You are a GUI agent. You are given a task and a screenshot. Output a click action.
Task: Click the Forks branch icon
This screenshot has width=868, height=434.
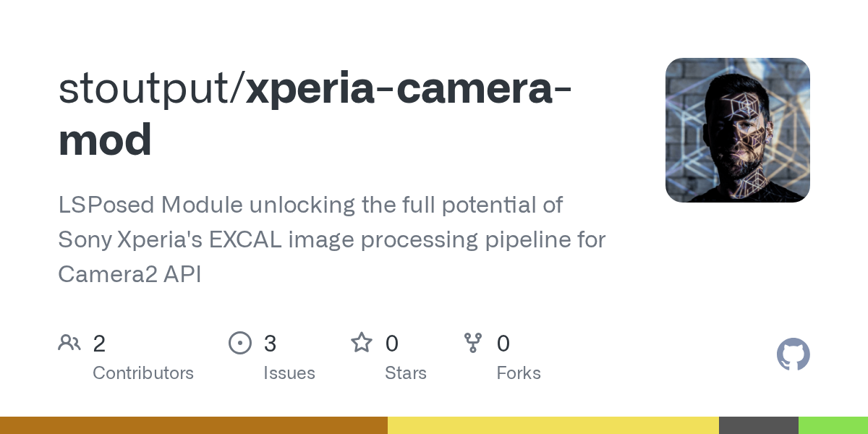click(x=473, y=342)
